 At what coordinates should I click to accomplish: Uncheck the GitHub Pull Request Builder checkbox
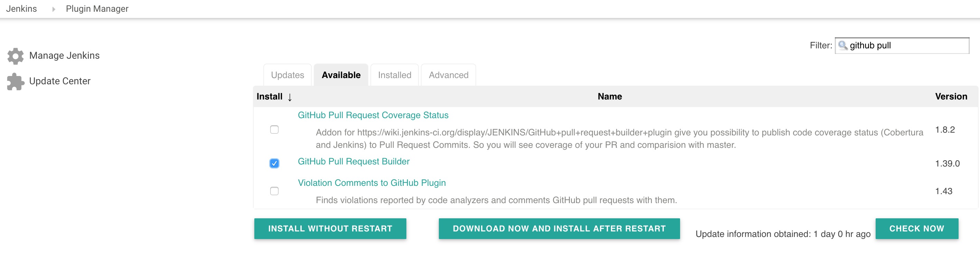274,163
